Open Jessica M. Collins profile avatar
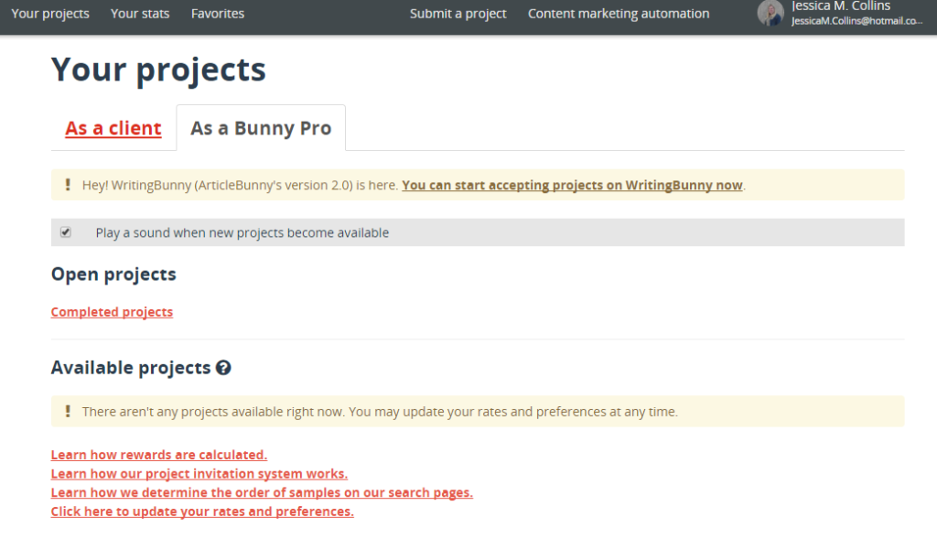Screen dimensions: 937x560 coord(770,13)
